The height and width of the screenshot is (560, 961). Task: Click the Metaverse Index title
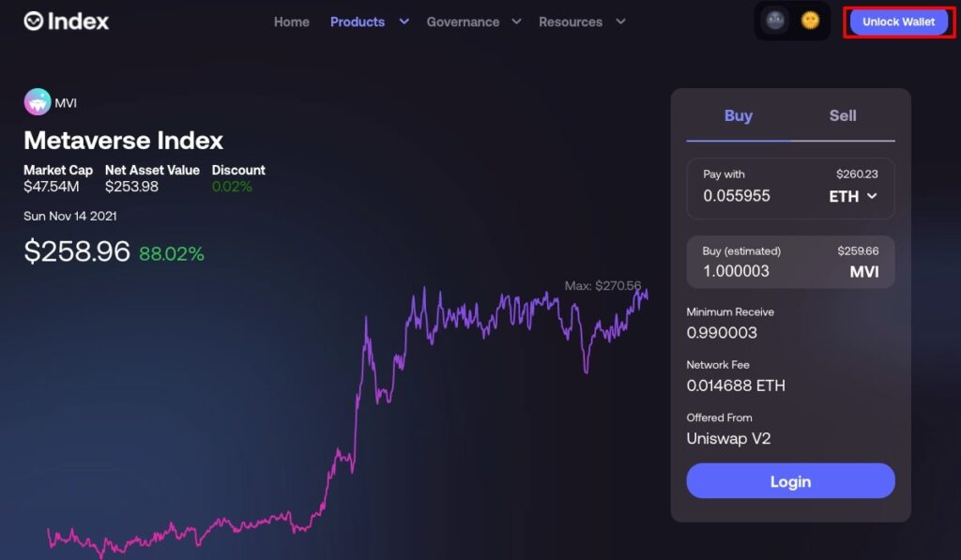tap(123, 141)
